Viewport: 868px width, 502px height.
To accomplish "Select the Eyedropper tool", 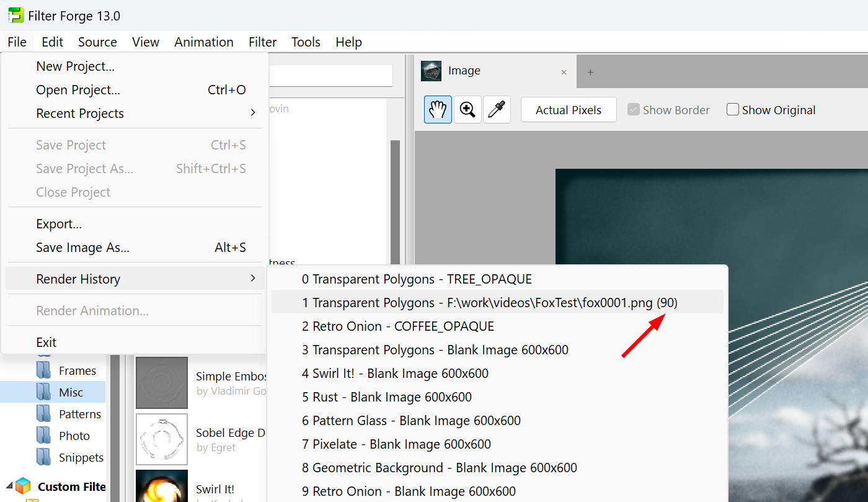I will coord(497,110).
